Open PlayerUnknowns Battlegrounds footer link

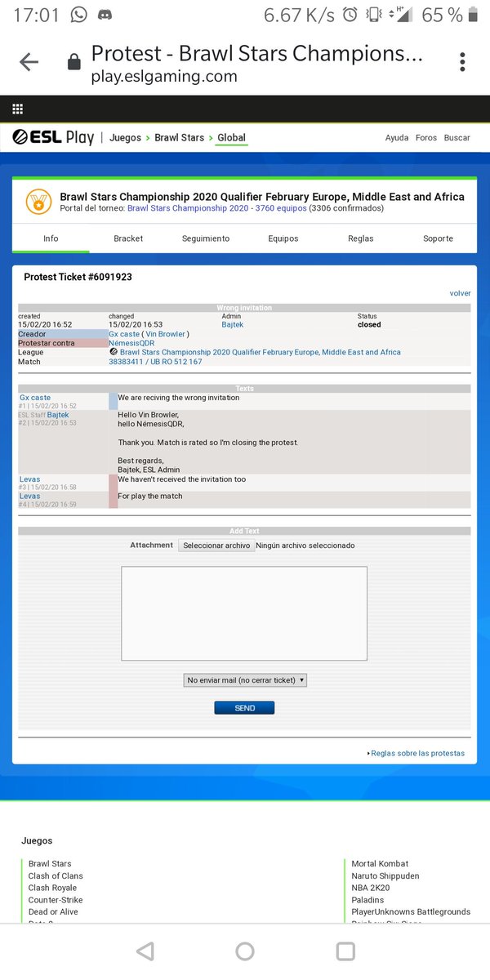(x=411, y=911)
